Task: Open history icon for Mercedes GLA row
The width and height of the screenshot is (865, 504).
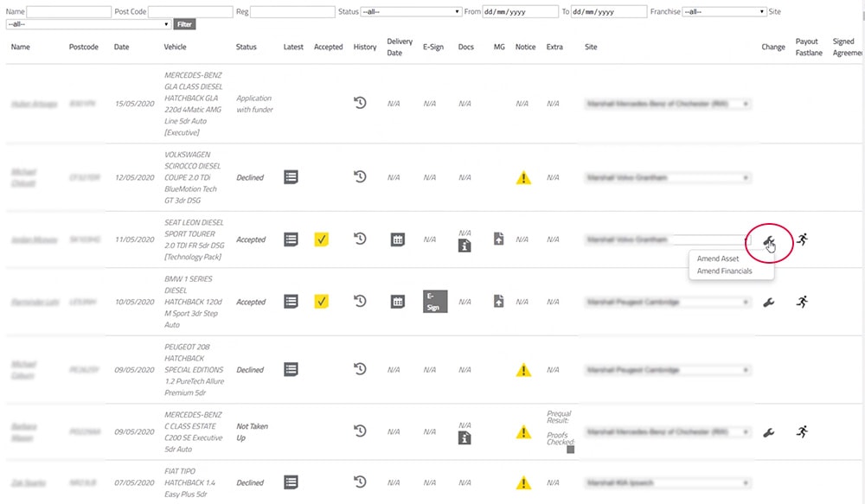Action: pos(360,103)
